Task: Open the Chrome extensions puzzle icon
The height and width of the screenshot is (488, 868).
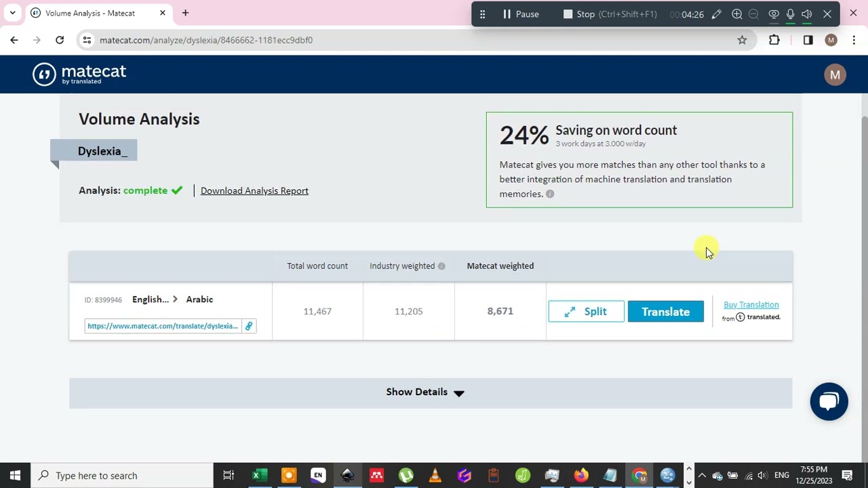Action: [x=774, y=40]
